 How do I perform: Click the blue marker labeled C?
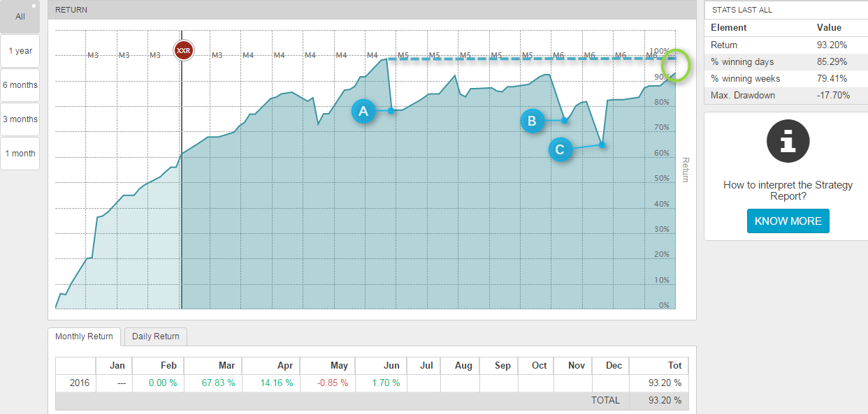tap(560, 149)
